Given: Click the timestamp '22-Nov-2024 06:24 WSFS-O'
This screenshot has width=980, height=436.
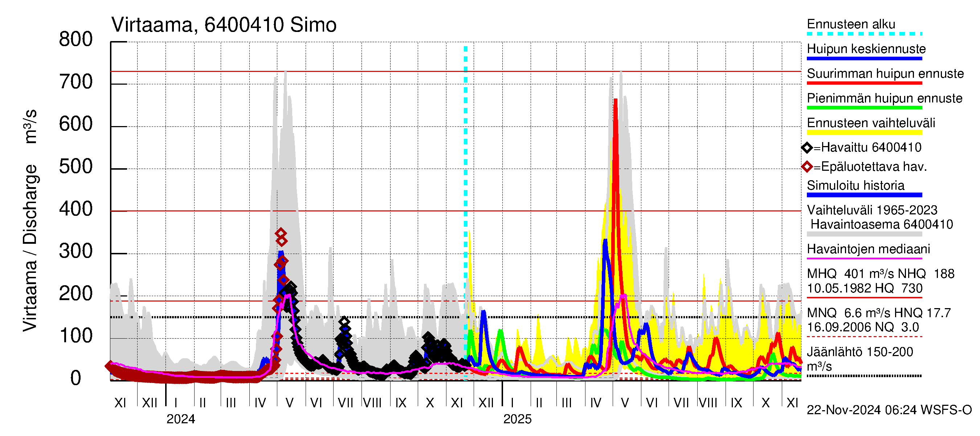Looking at the screenshot, I should (889, 410).
